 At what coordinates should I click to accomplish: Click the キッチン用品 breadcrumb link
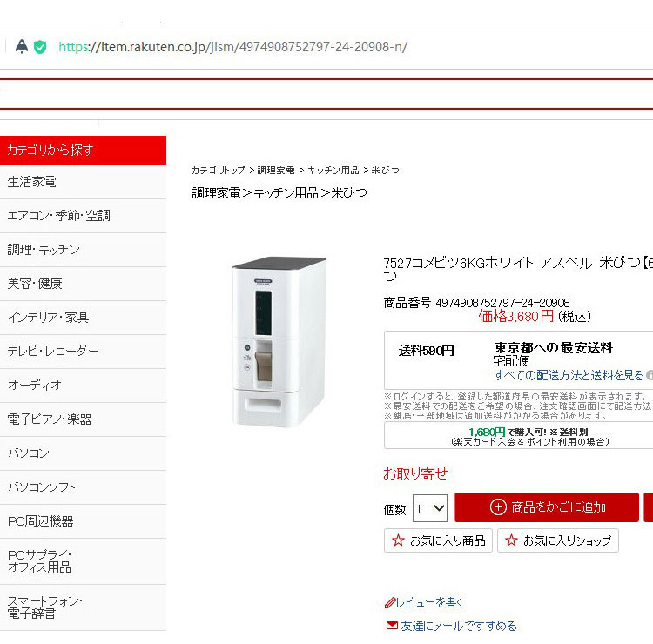click(x=333, y=171)
